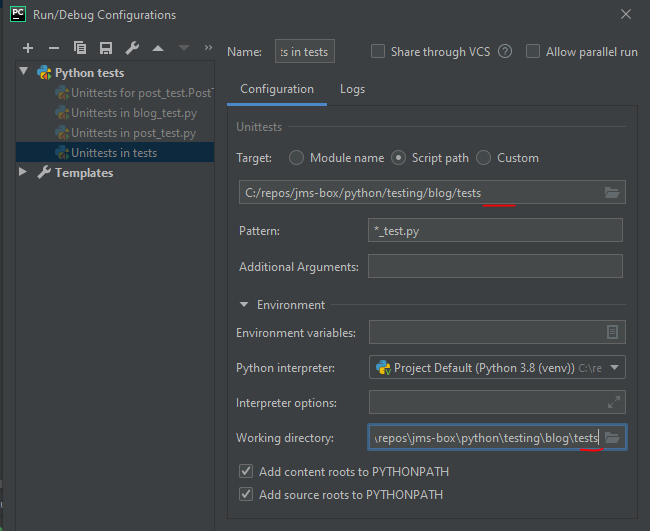Remove the selected configuration with the minus icon

click(x=54, y=48)
